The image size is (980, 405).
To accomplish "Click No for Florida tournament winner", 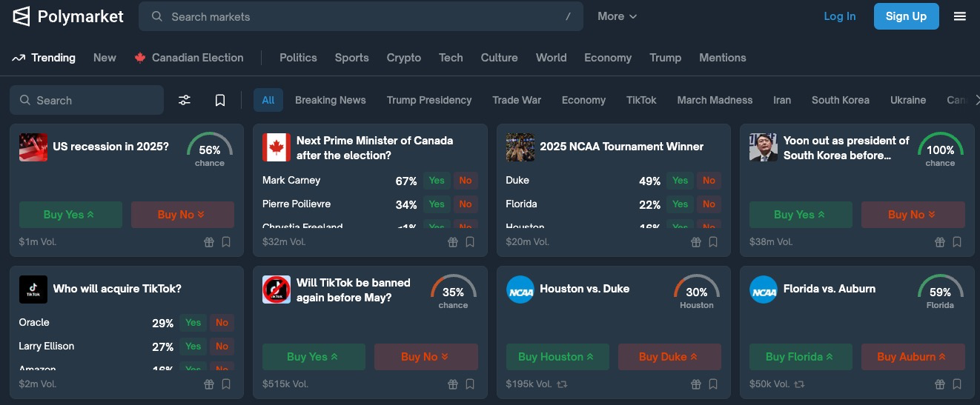I will tap(709, 204).
